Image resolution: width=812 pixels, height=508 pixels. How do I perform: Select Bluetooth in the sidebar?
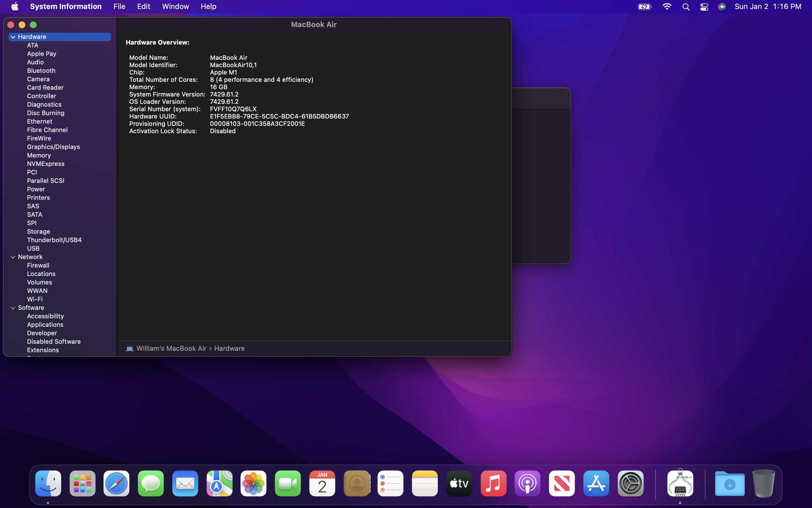coord(41,71)
